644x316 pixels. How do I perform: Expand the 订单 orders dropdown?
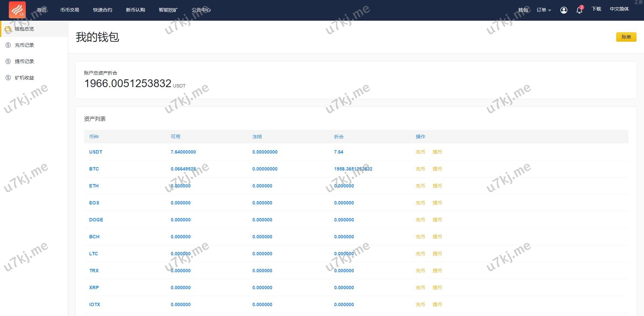[543, 10]
